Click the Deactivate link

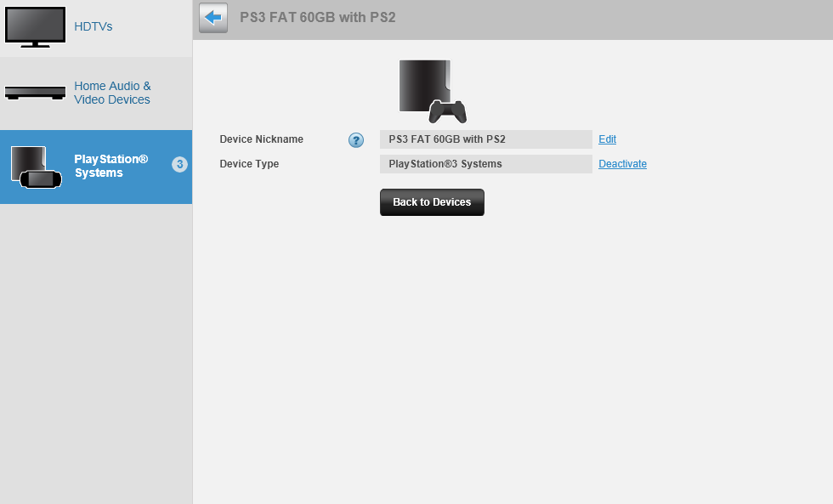(x=622, y=163)
